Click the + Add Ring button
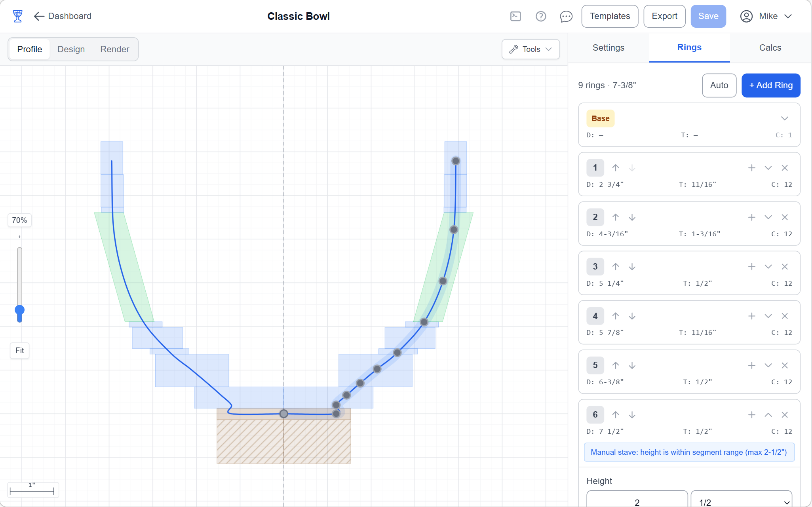Screen dimensions: 812x507 click(x=770, y=85)
